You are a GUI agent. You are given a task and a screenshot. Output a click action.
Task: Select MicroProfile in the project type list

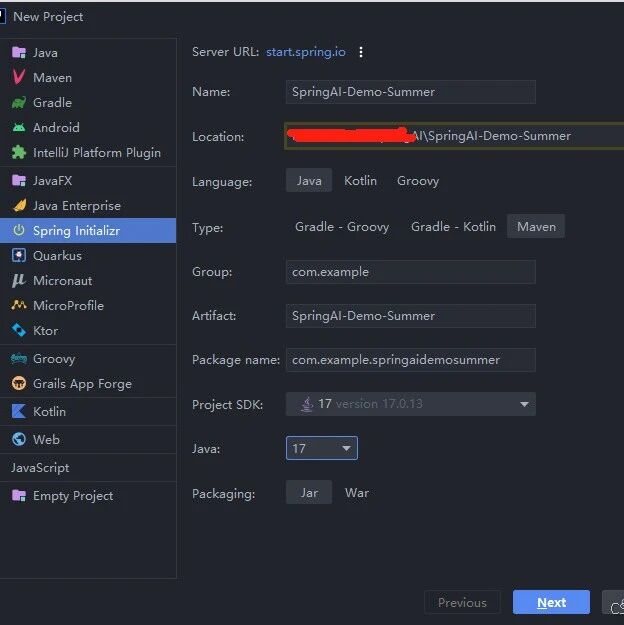pyautogui.click(x=88, y=306)
